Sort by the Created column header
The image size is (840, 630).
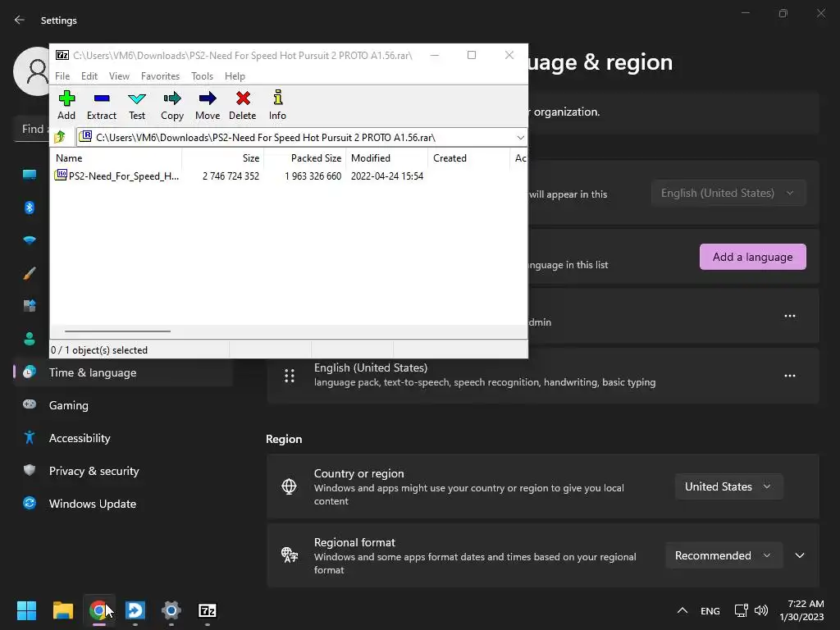click(x=468, y=158)
